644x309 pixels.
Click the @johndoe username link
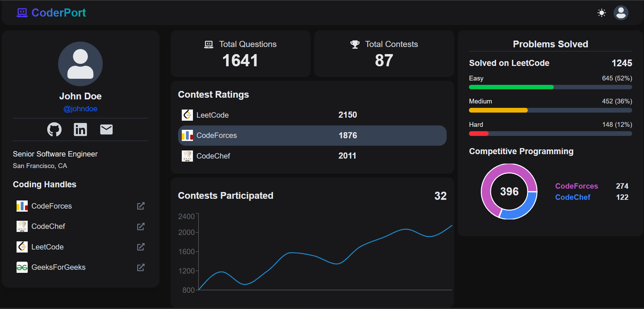coord(80,109)
